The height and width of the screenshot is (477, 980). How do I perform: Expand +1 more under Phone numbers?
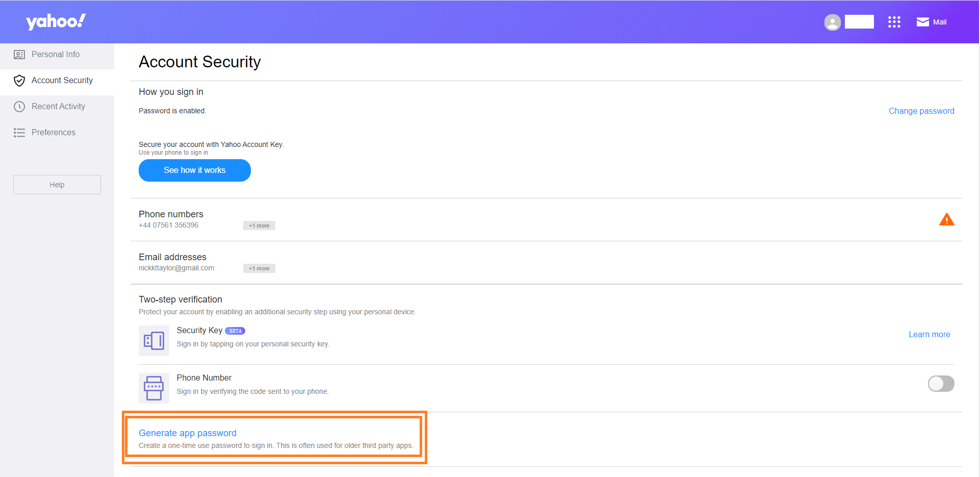click(259, 225)
